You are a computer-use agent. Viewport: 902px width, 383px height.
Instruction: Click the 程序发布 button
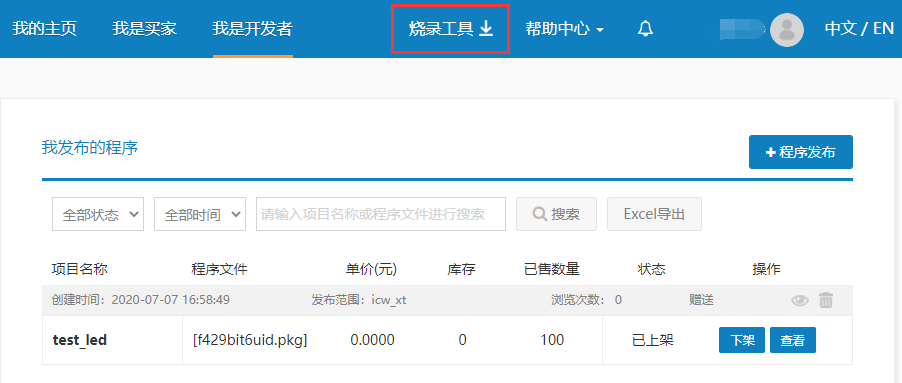click(x=801, y=152)
